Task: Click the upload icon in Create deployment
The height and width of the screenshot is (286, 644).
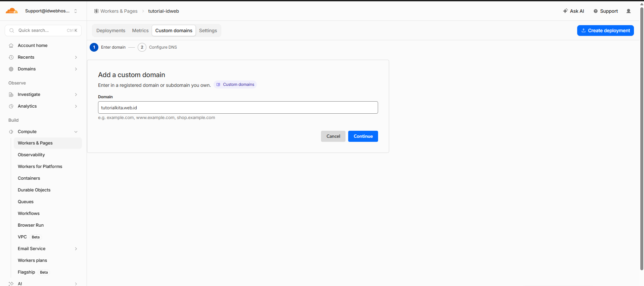Action: 584,31
